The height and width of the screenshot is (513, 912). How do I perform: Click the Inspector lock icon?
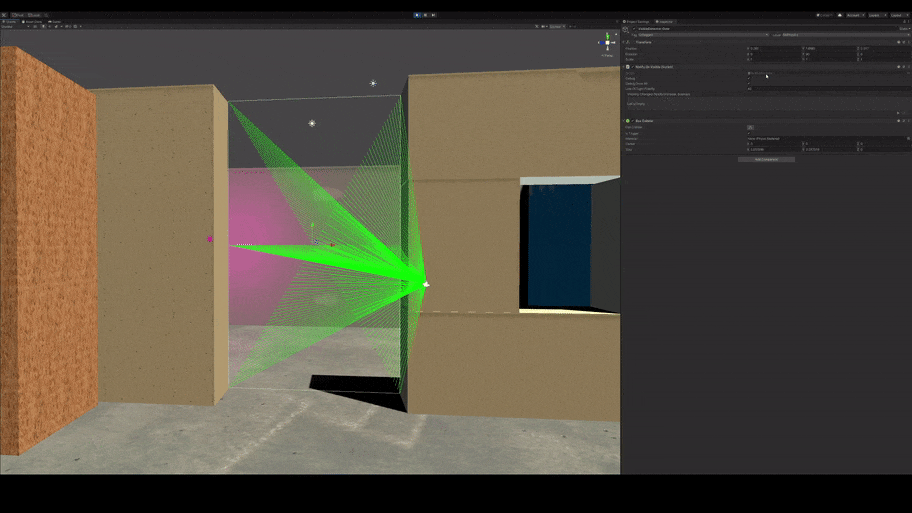click(x=904, y=22)
